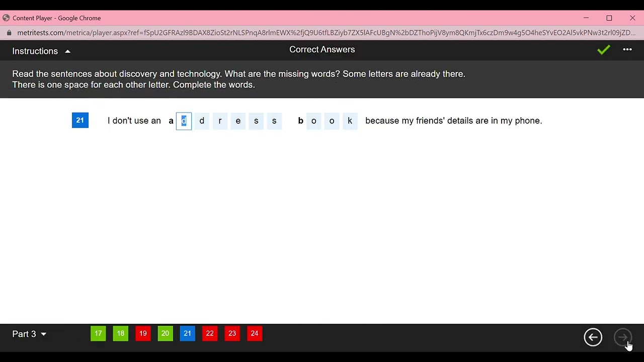Open the three-dots more options menu
This screenshot has width=644, height=362.
point(627,49)
